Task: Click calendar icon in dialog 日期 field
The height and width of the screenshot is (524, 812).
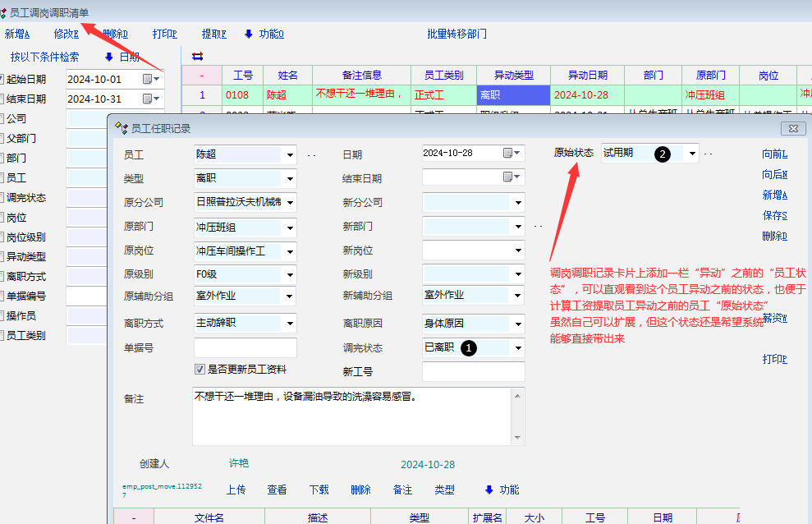Action: pyautogui.click(x=508, y=154)
